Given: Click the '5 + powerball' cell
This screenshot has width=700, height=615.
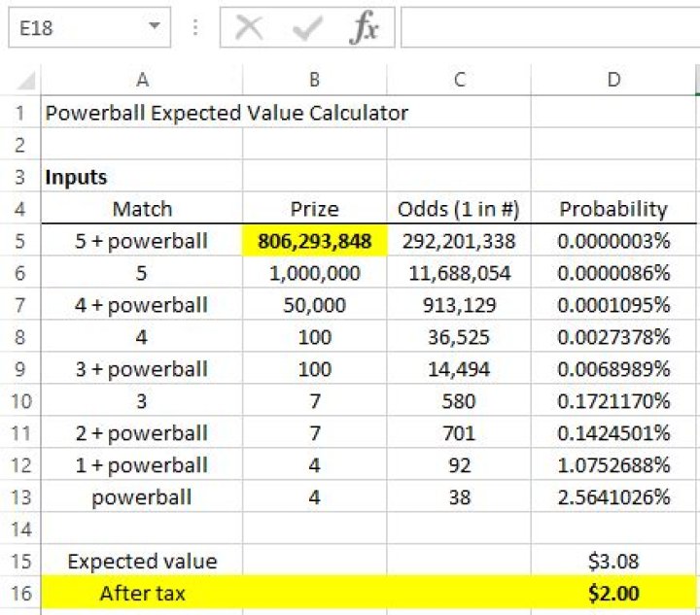Looking at the screenshot, I should 142,241.
